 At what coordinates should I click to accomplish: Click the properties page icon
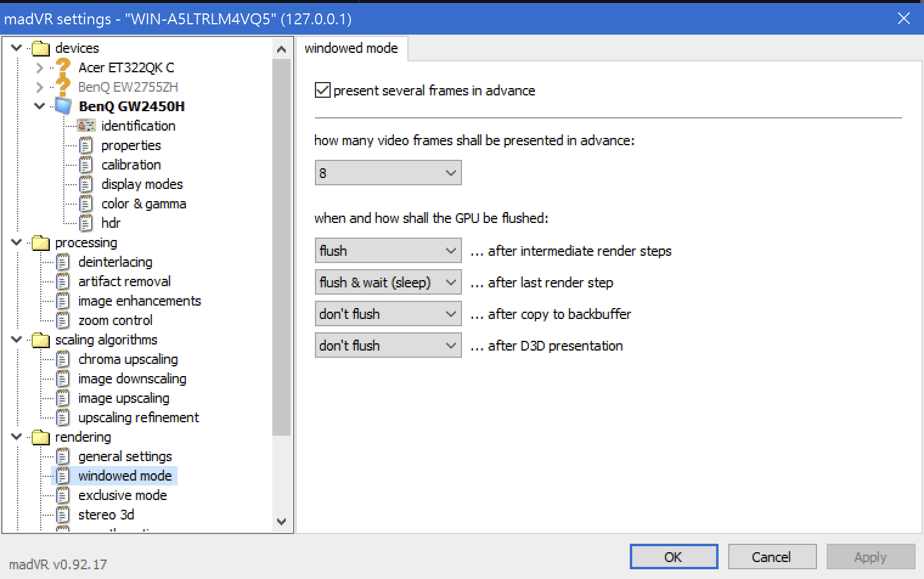tap(86, 145)
